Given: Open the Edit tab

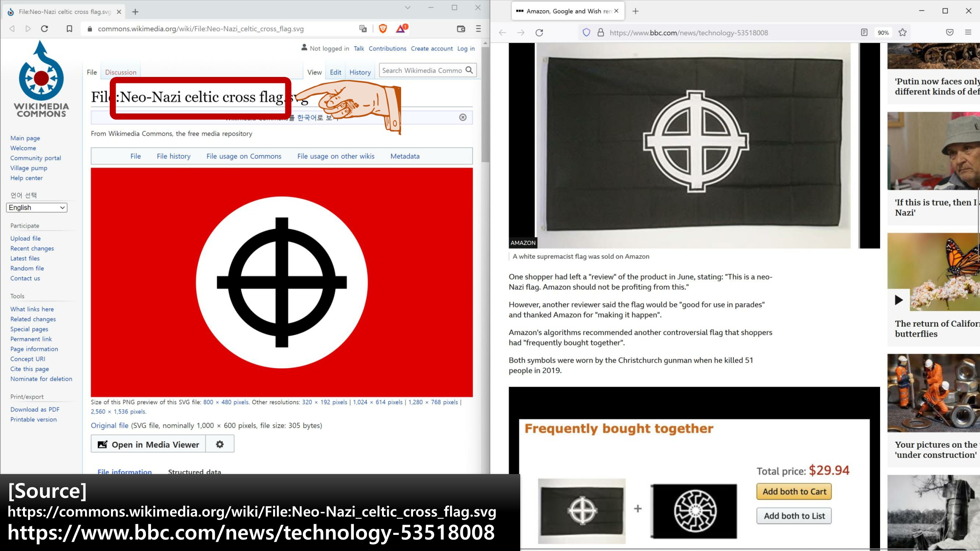Looking at the screenshot, I should (x=336, y=72).
